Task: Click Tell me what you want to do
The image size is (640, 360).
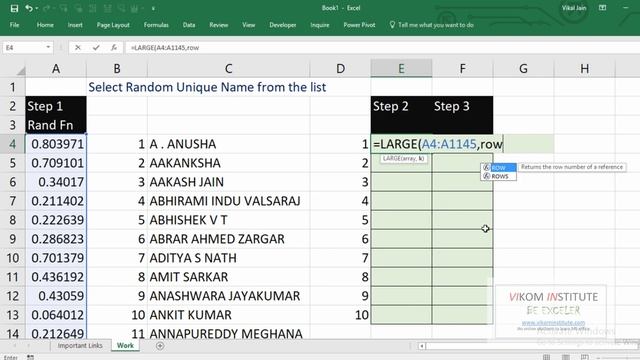Action: point(436,25)
